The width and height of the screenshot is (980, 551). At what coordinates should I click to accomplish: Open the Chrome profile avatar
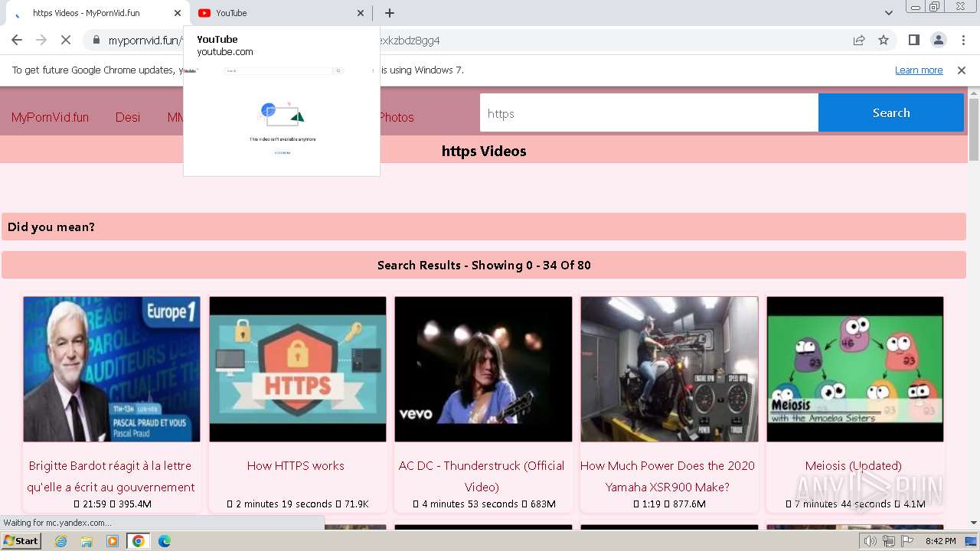(x=938, y=40)
